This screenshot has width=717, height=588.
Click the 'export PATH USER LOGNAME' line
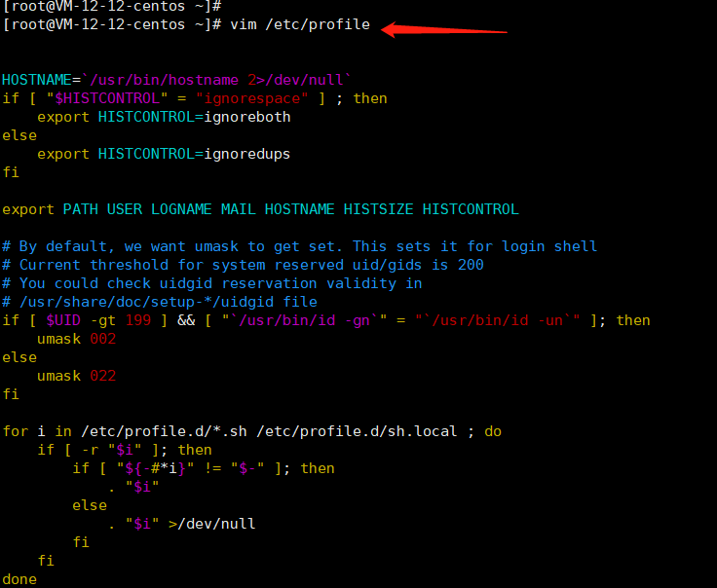261,209
